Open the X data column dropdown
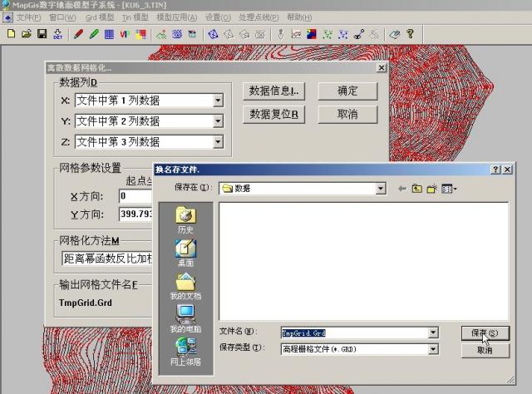This screenshot has height=394, width=532. pos(218,101)
